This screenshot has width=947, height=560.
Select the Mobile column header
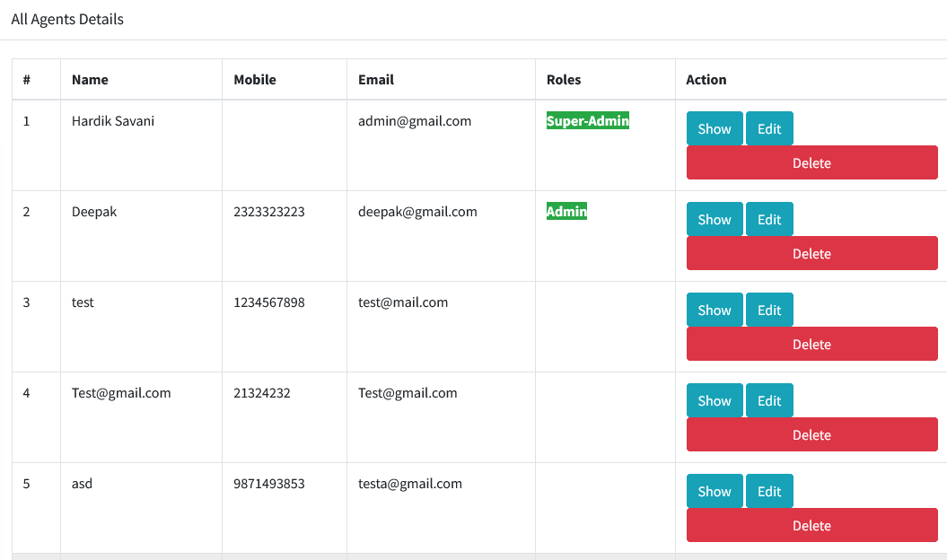coord(255,80)
